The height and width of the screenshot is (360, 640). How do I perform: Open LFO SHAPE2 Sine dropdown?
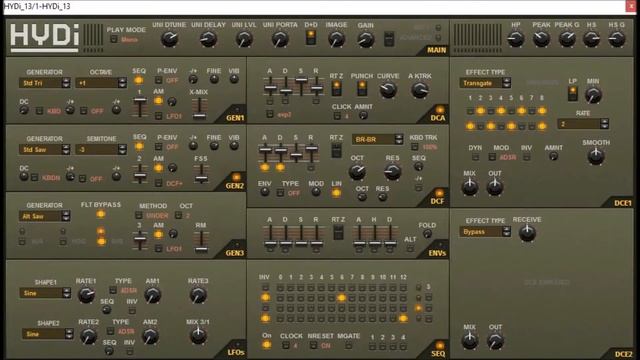tap(48, 333)
